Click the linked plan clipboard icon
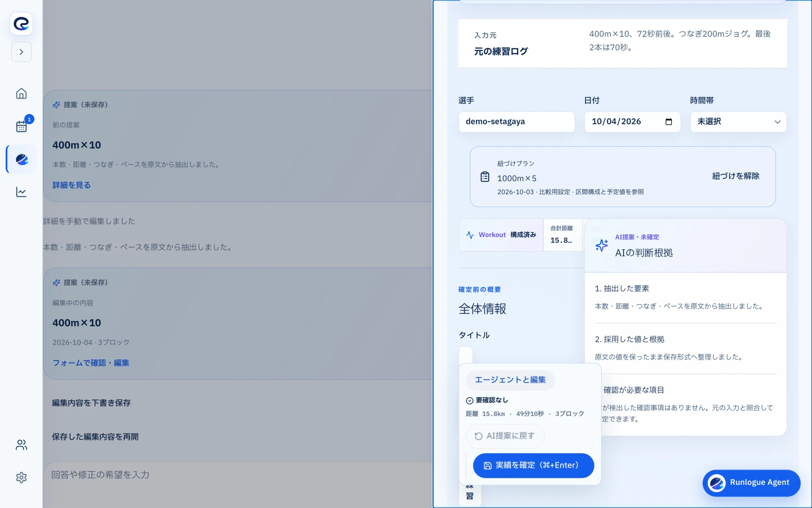 coord(485,177)
